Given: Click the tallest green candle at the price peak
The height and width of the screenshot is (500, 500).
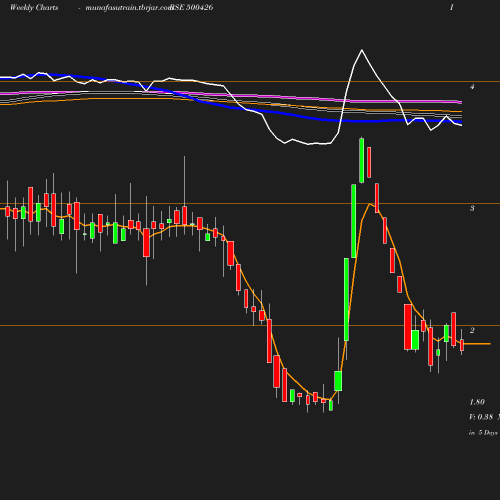Looking at the screenshot, I should (361, 160).
